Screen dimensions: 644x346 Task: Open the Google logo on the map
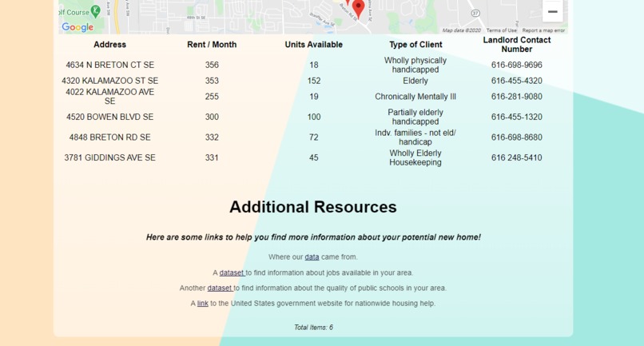tap(78, 27)
